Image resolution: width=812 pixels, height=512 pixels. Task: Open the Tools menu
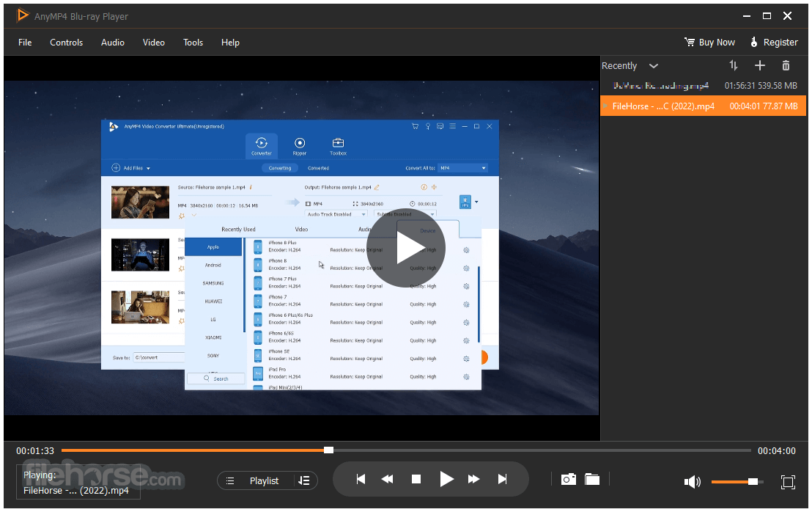tap(193, 43)
